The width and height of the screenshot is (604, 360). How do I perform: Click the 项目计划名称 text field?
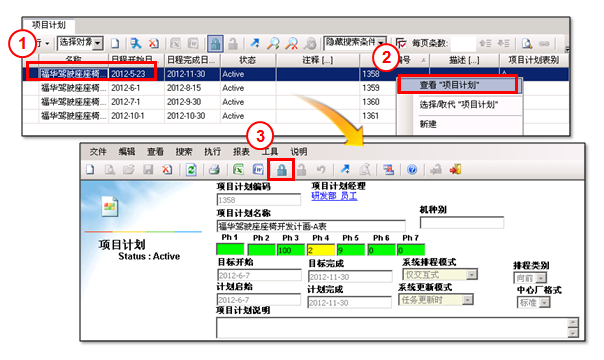coord(310,226)
